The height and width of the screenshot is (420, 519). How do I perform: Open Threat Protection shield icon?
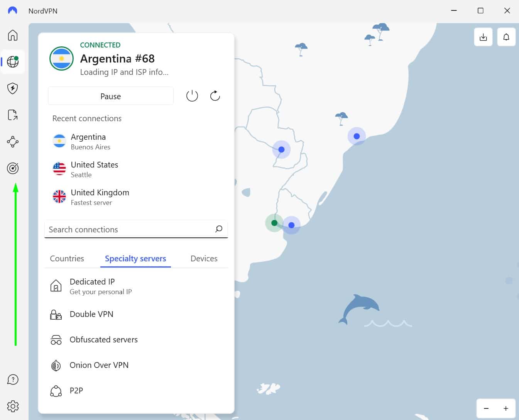pyautogui.click(x=13, y=88)
